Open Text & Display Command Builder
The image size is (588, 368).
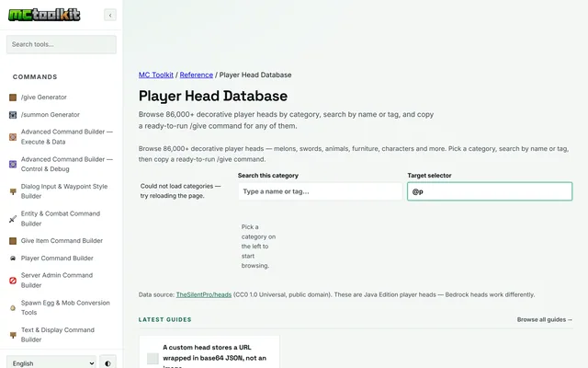(58, 335)
